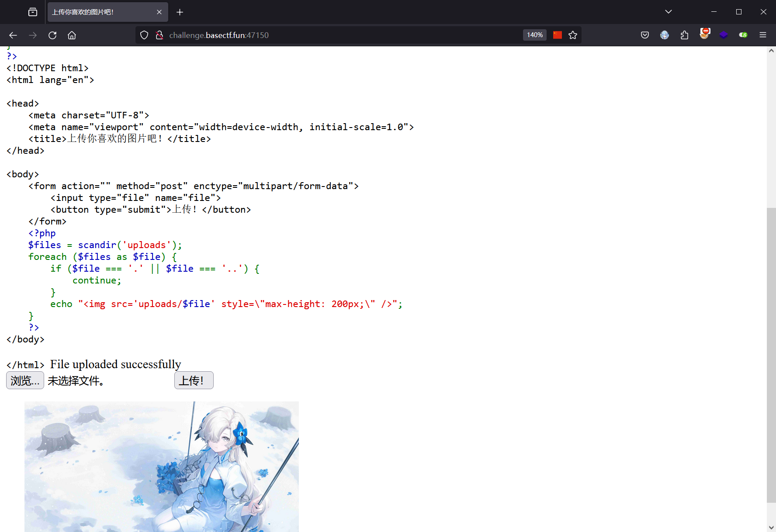The width and height of the screenshot is (776, 532).
Task: Click the vertical scrollbar thumb
Action: [x=771, y=355]
